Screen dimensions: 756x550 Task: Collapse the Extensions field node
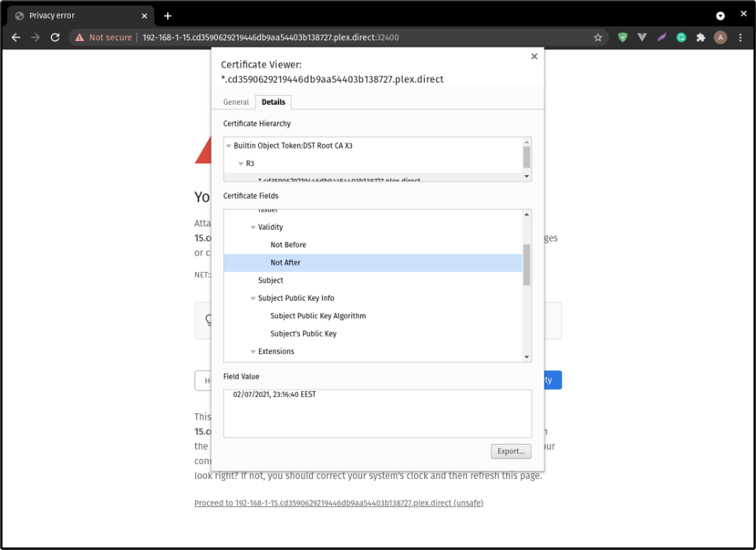point(254,351)
